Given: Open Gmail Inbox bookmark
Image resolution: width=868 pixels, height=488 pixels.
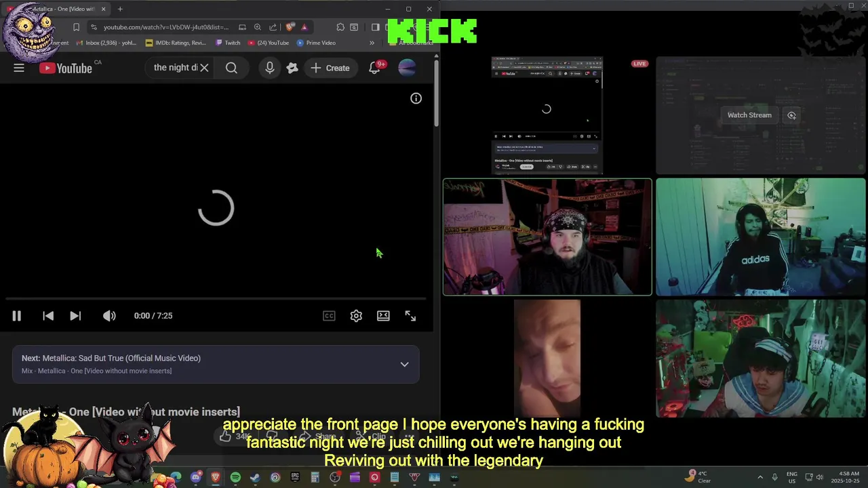Looking at the screenshot, I should [x=106, y=43].
